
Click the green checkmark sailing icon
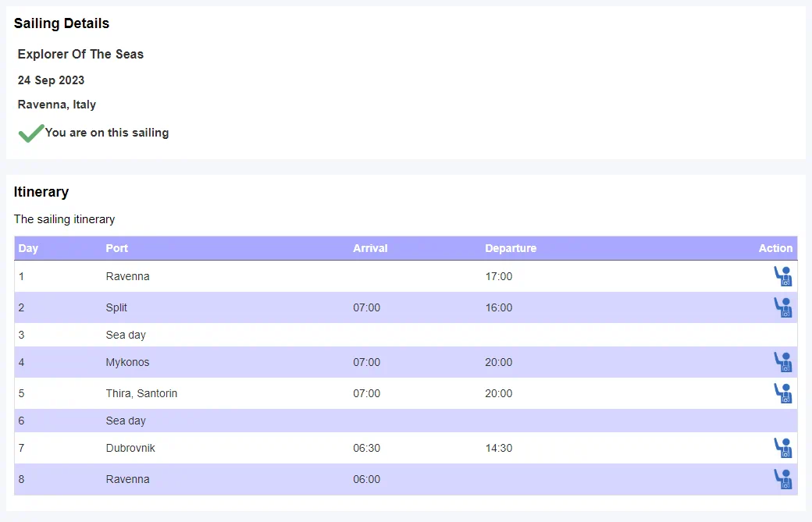click(30, 133)
